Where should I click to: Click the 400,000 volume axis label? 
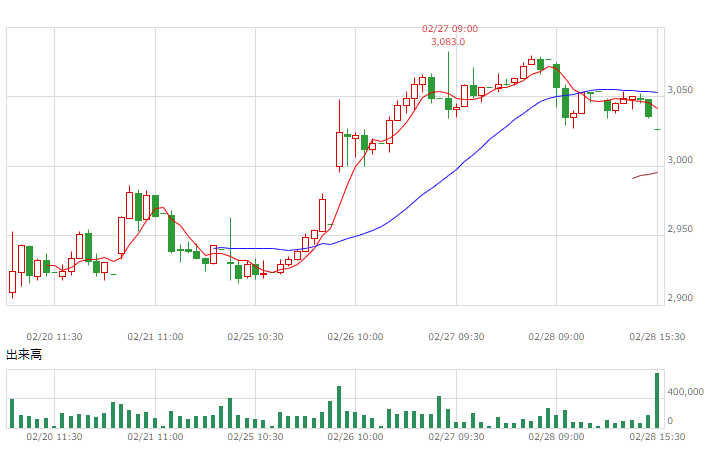pos(685,392)
